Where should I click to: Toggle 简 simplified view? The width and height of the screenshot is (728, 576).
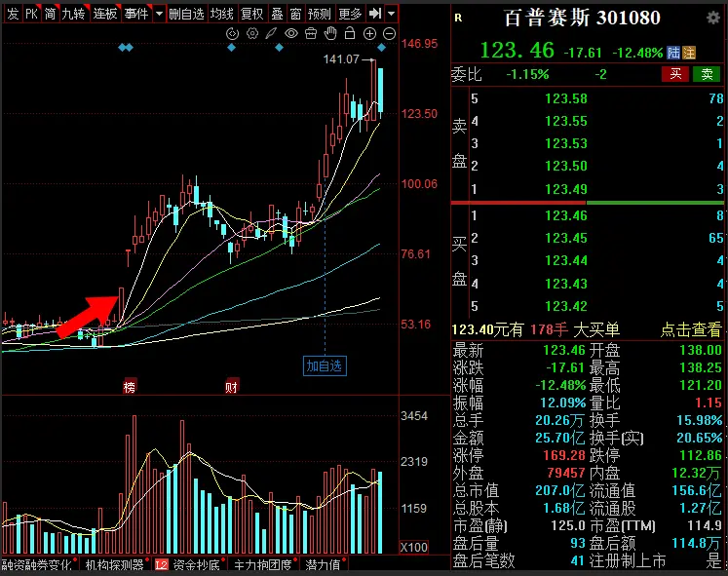[50, 14]
